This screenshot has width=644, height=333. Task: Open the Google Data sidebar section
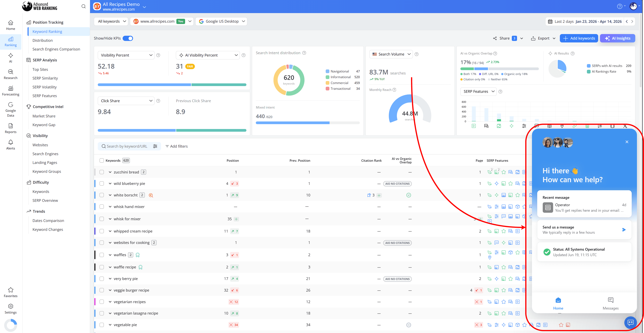tap(11, 109)
